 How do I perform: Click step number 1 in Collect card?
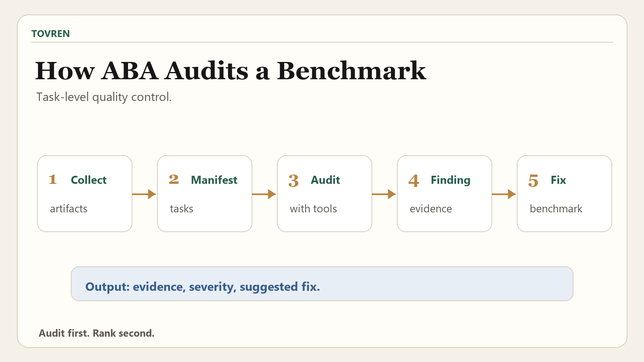(53, 179)
